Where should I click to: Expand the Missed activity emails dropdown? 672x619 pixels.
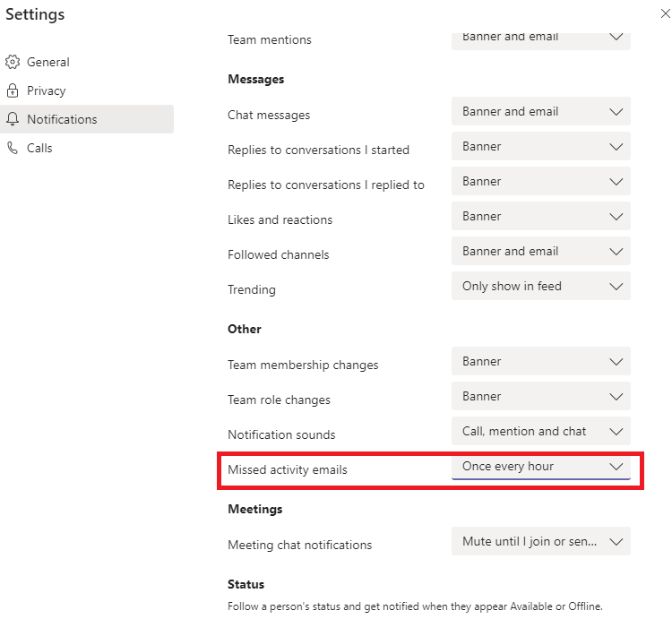540,467
